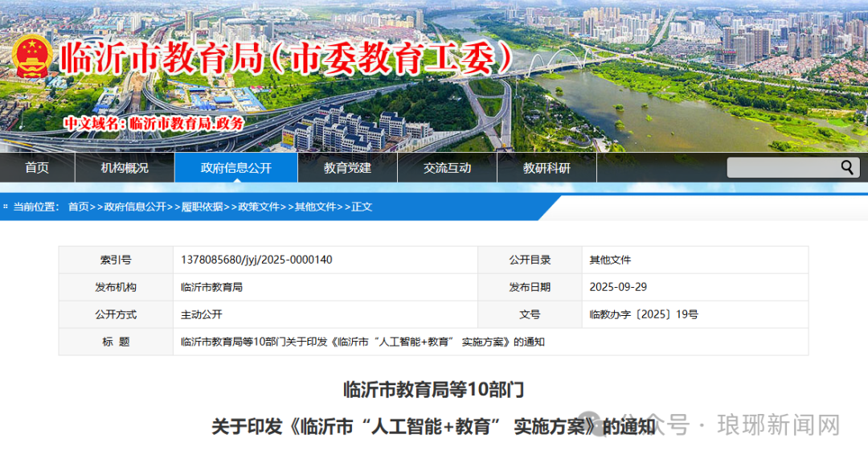Screen dimensions: 868x459
Task: Click the 首页 breadcrumb link
Action: pyautogui.click(x=79, y=207)
